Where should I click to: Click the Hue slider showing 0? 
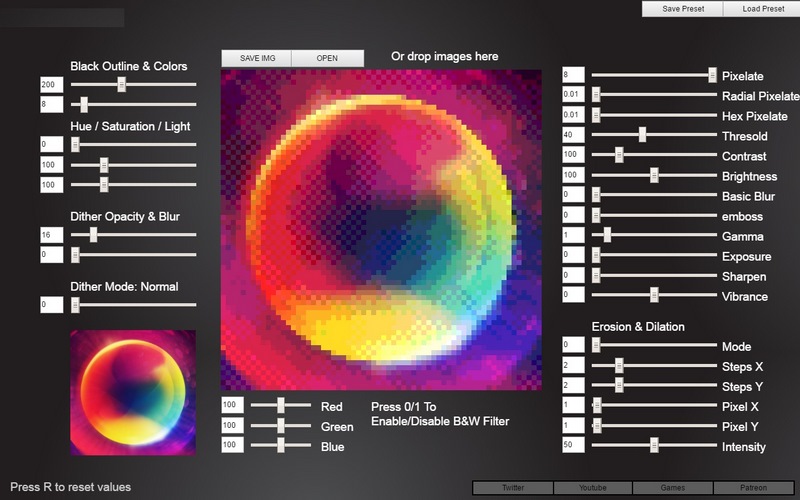pyautogui.click(x=133, y=145)
